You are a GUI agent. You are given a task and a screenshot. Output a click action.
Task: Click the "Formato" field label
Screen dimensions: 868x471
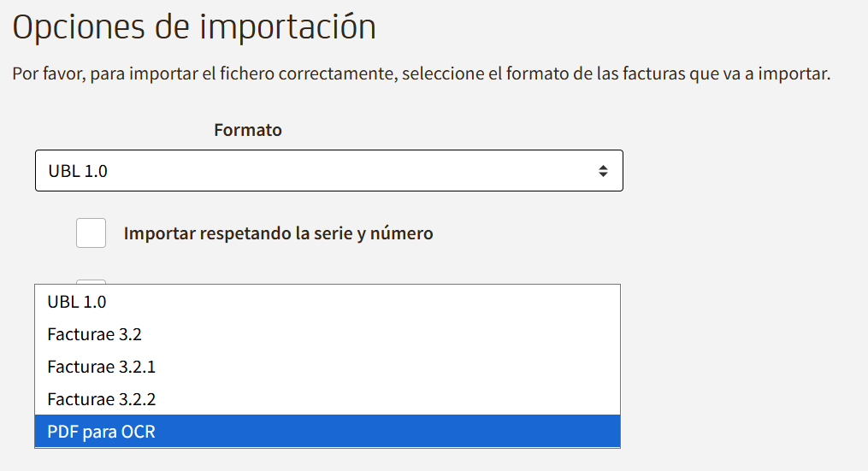247,130
